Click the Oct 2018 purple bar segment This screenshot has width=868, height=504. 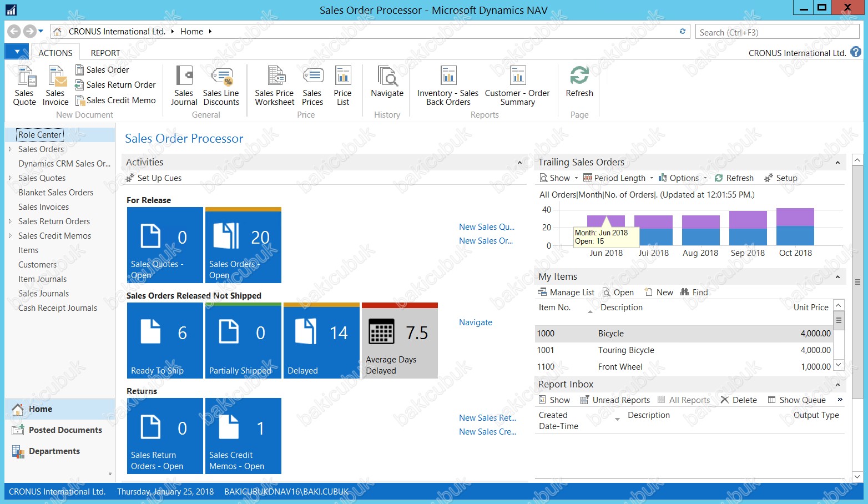point(795,217)
